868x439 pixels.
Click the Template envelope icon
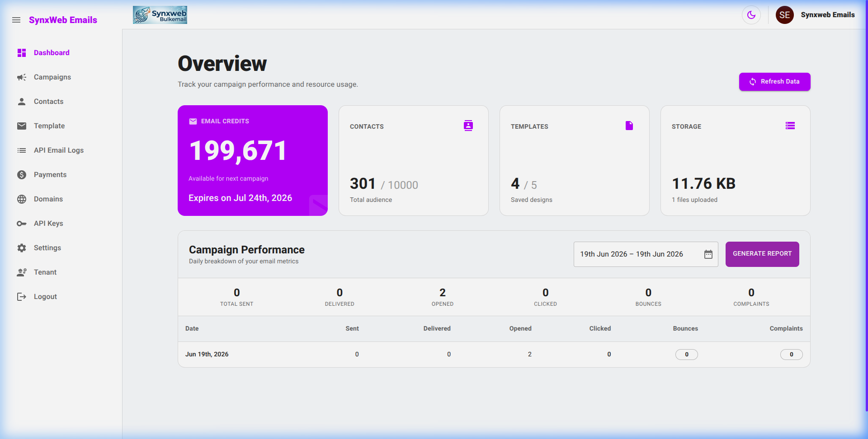click(x=22, y=126)
